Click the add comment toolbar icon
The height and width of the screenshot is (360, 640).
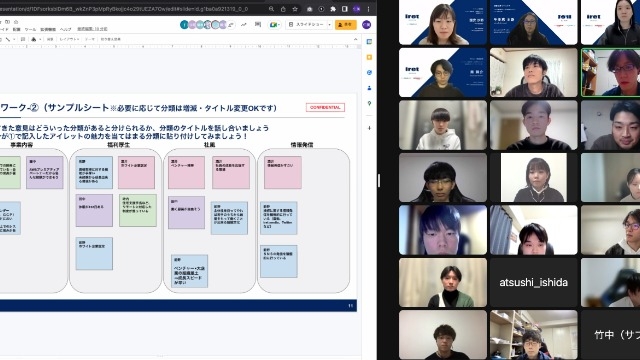pyautogui.click(x=23, y=39)
